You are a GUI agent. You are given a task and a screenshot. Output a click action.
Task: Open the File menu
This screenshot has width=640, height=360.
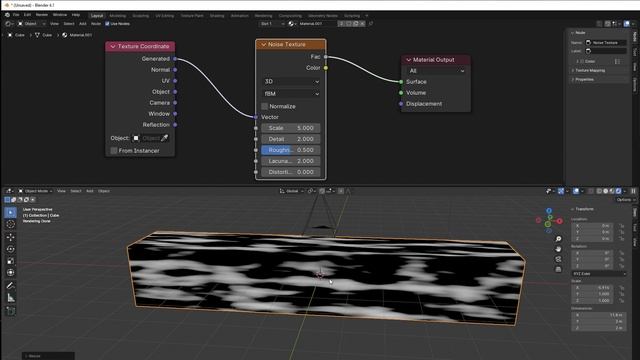click(16, 15)
